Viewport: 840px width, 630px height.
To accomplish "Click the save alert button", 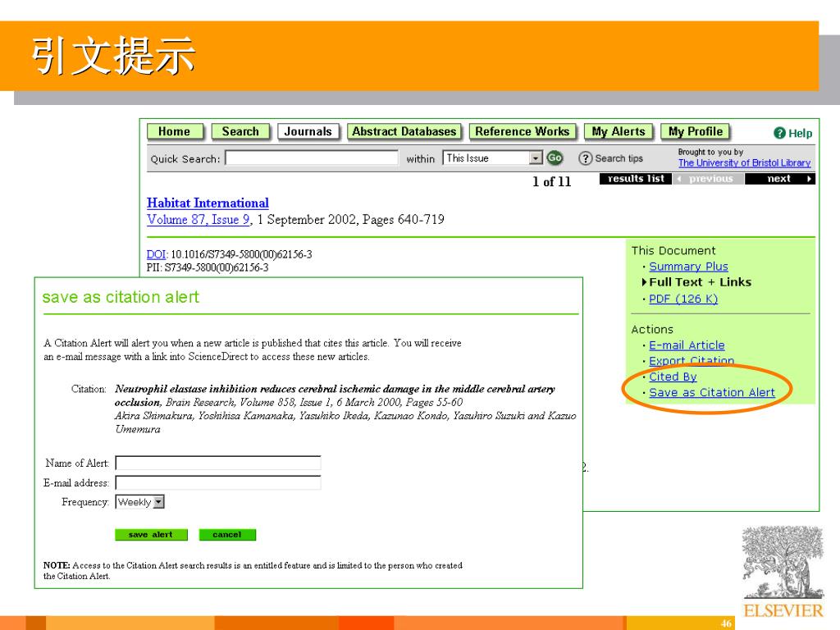I will (151, 535).
